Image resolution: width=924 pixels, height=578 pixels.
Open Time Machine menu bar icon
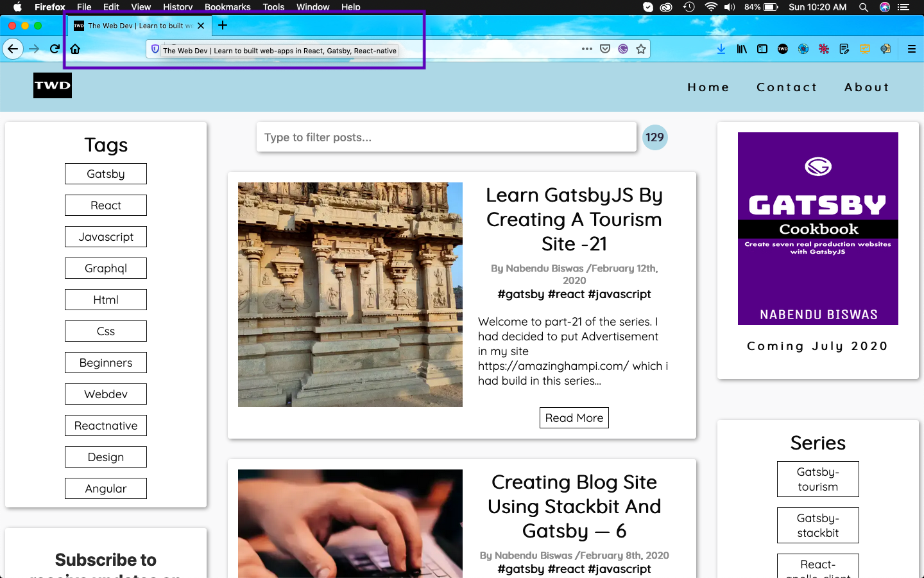coord(689,7)
